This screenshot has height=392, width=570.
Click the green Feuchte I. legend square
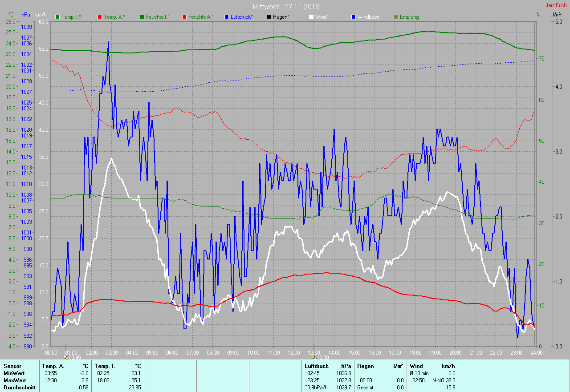click(x=142, y=17)
